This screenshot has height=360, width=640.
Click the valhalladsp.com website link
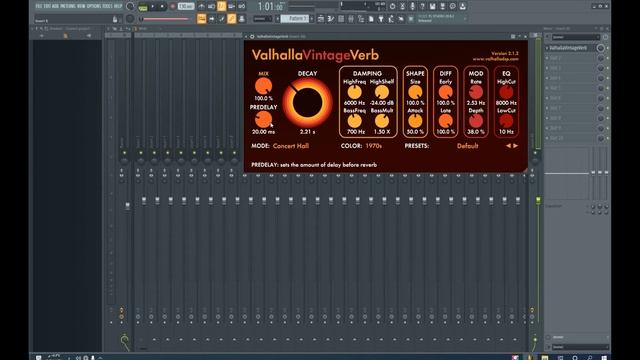click(496, 59)
